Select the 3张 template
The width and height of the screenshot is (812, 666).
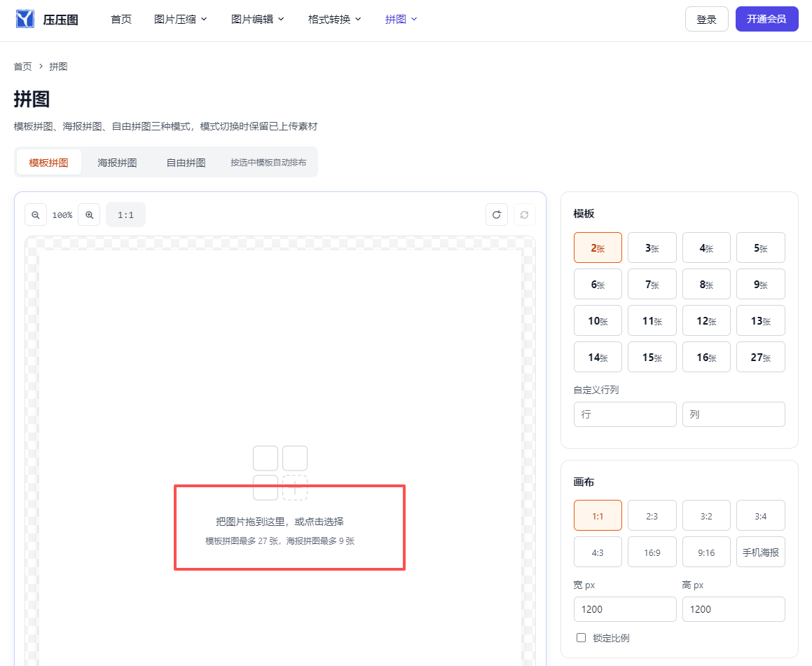[652, 247]
